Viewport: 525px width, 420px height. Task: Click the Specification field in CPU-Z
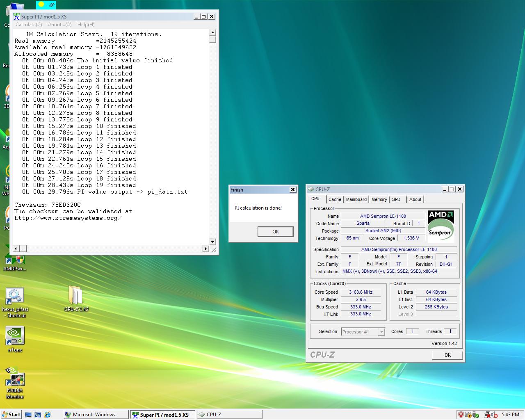[x=399, y=249]
